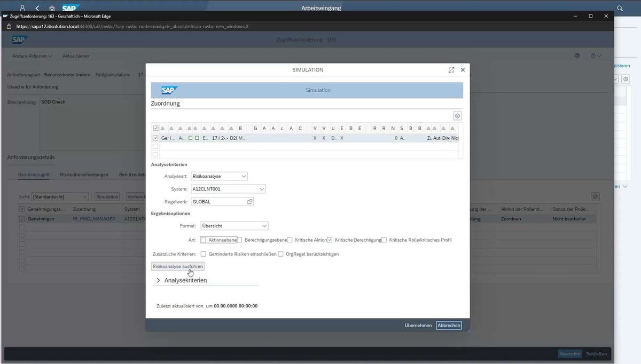
Task: Click Aktualisieren in the toolbar
Action: click(76, 56)
